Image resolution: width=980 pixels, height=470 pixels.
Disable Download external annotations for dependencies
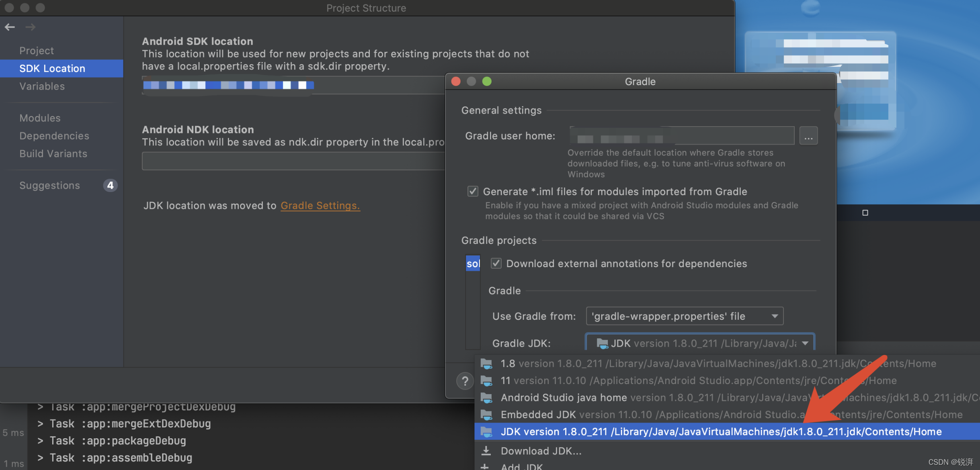pos(496,263)
